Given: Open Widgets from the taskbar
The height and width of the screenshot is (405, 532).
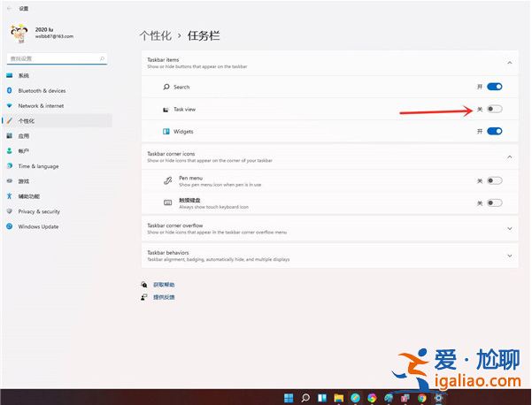Looking at the screenshot, I should point(322,398).
